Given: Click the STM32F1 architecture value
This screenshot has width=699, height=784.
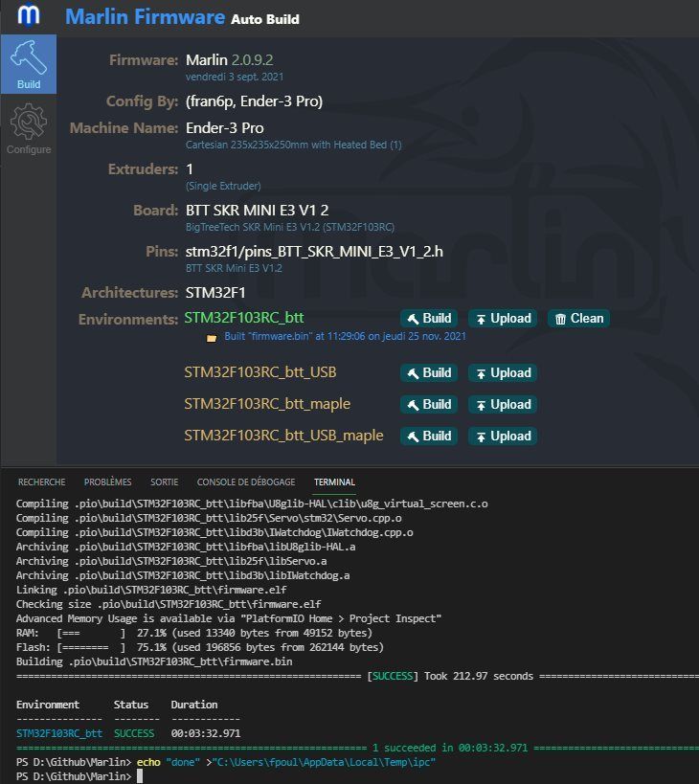Looking at the screenshot, I should (215, 293).
